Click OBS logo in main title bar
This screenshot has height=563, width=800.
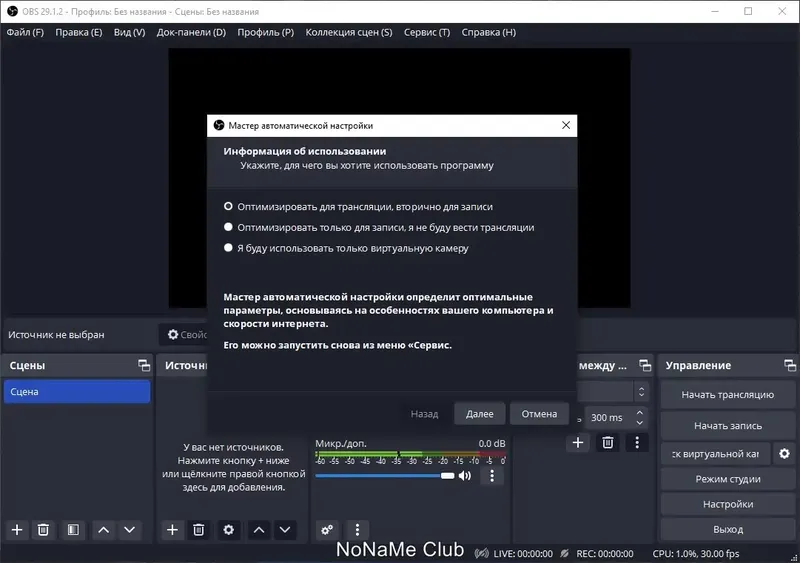click(x=12, y=11)
